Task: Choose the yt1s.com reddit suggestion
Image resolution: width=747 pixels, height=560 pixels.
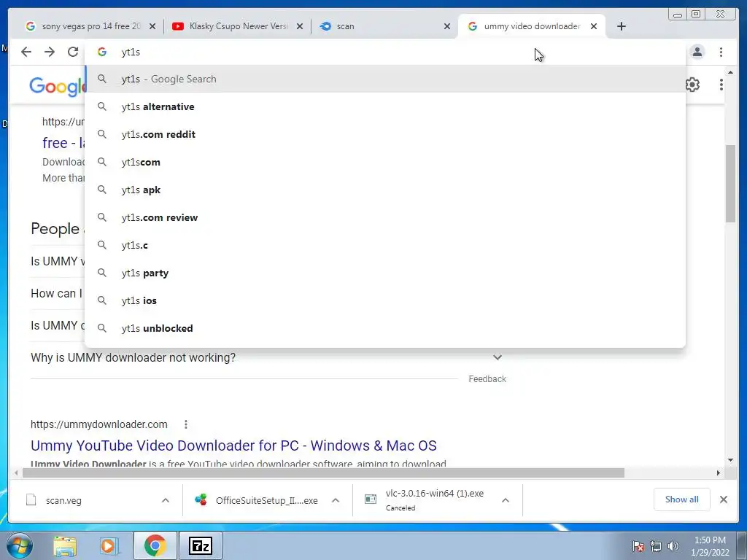Action: point(385,134)
